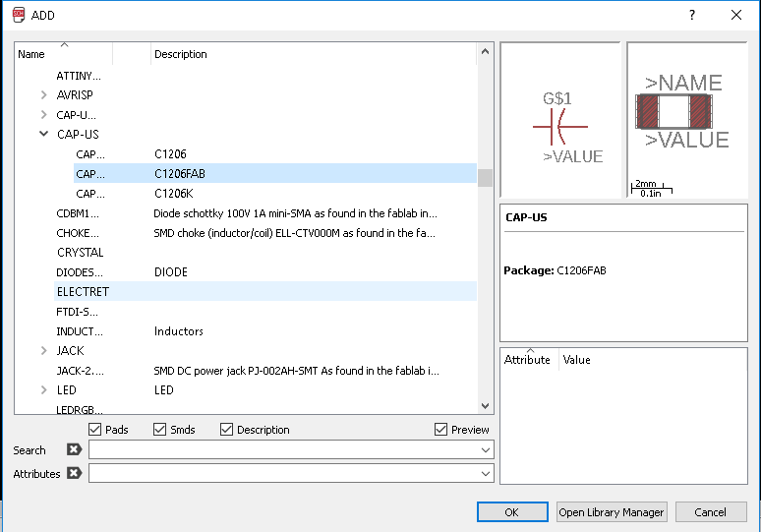Click the Package: C1206FAB text

[555, 270]
